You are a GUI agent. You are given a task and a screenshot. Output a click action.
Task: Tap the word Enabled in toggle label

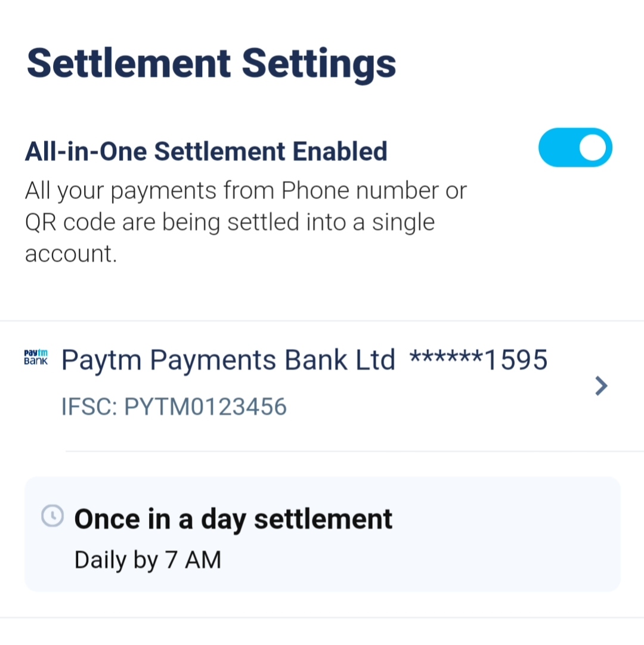(339, 151)
